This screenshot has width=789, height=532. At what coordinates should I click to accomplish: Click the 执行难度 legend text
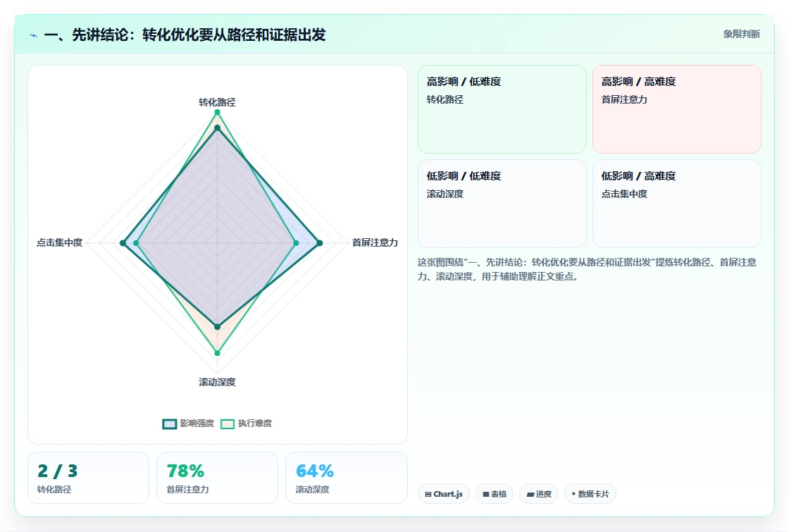(254, 423)
